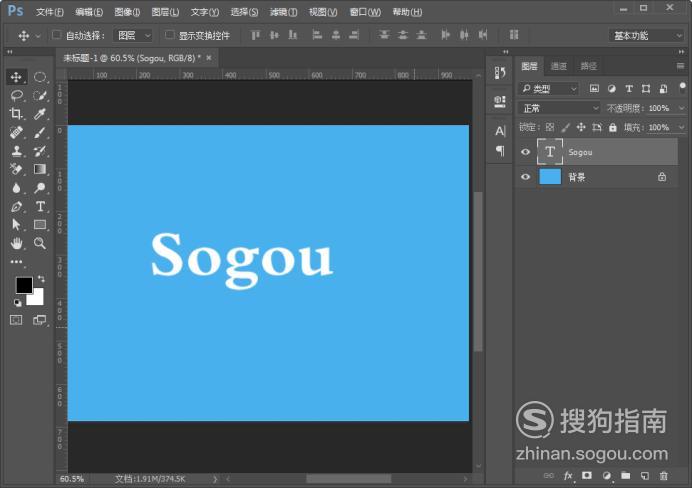Select the Eyedropper tool
Viewport: 692px width, 488px height.
[x=40, y=114]
